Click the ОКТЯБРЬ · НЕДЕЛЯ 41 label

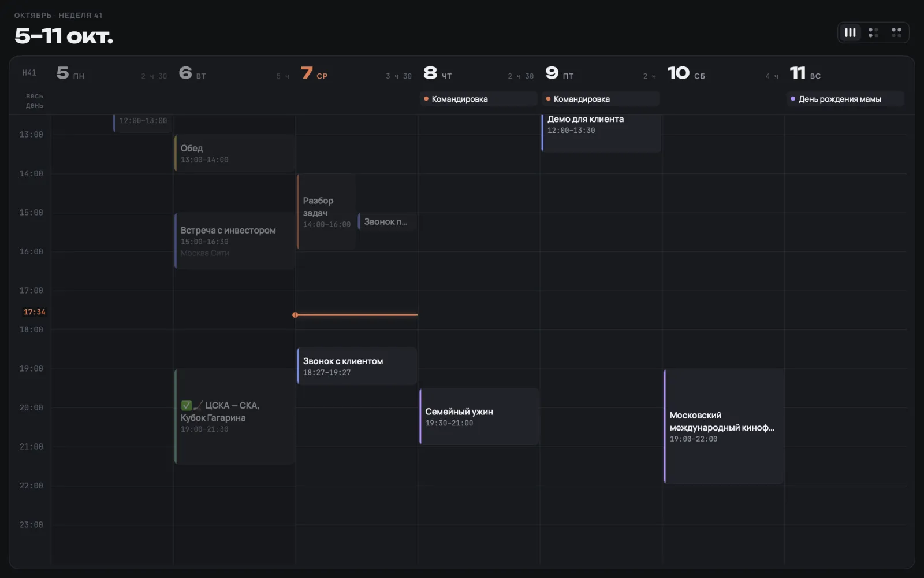[x=58, y=16]
